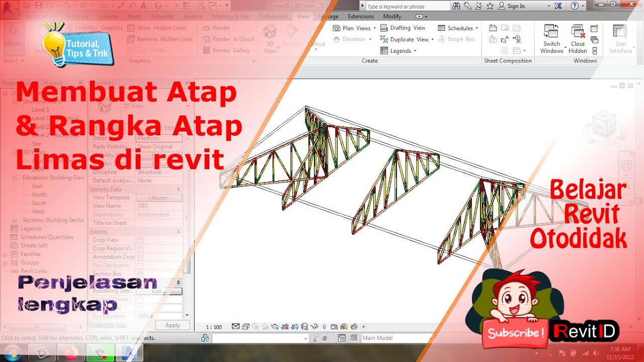Viewport: 644px width, 362px height.
Task: Open Visual Style in view control bar
Action: pyautogui.click(x=245, y=327)
